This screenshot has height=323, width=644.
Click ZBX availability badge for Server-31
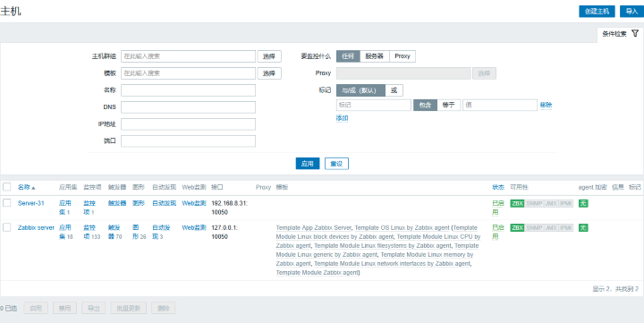click(517, 203)
